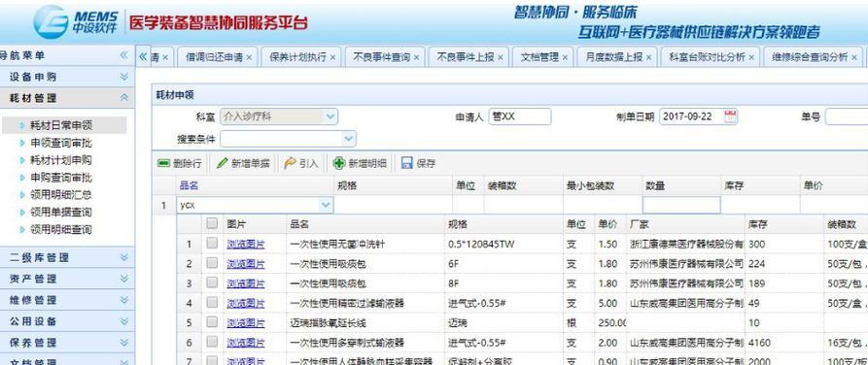This screenshot has height=365, width=868.
Task: Open the calendar picker for 制单日期
Action: pyautogui.click(x=731, y=116)
